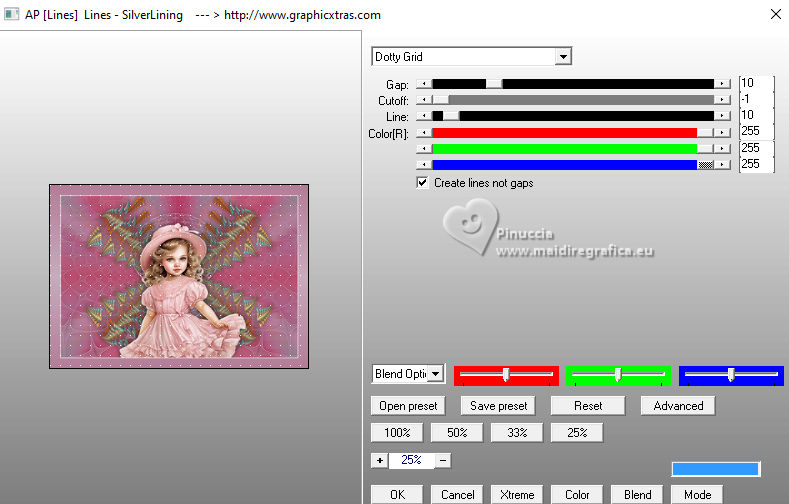Image resolution: width=789 pixels, height=504 pixels.
Task: Click the Reset button
Action: click(x=588, y=406)
